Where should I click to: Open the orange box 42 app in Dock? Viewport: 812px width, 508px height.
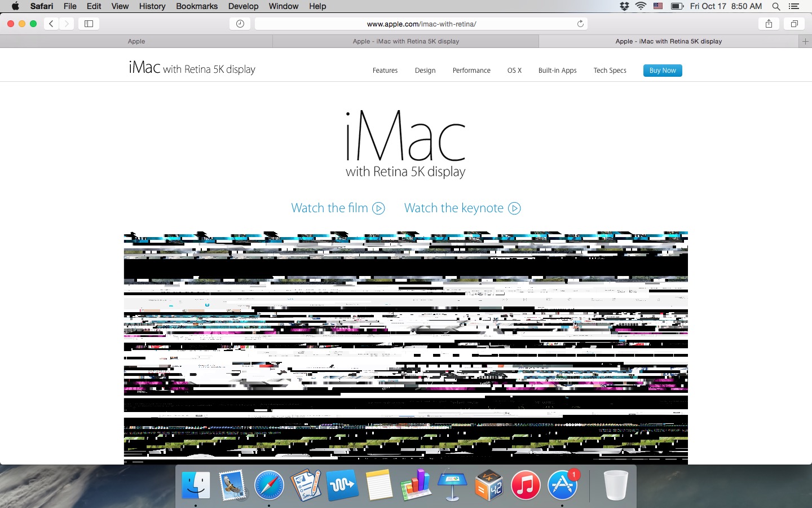click(x=489, y=485)
